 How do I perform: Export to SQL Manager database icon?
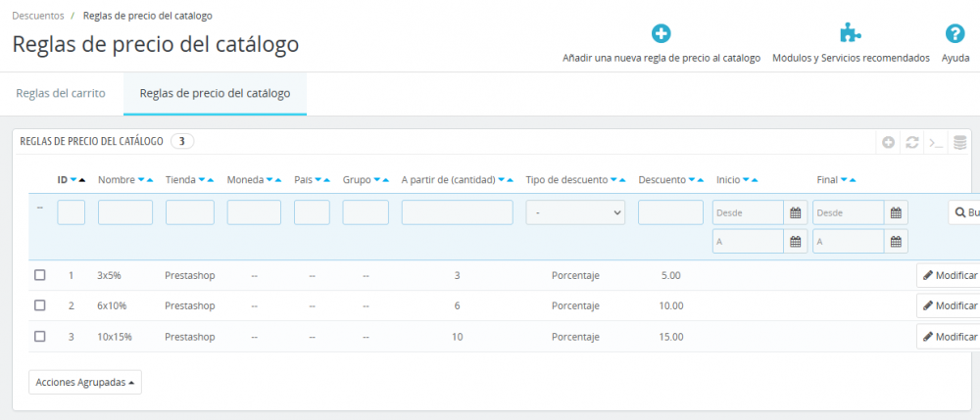pyautogui.click(x=959, y=142)
